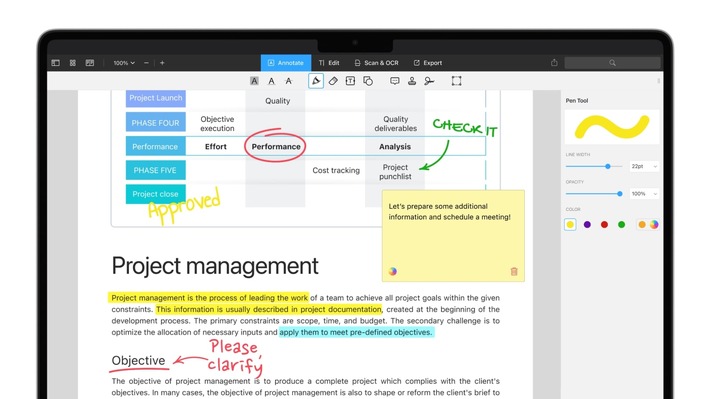Delete the sticky note with trash icon
710x399 pixels.
coord(514,271)
